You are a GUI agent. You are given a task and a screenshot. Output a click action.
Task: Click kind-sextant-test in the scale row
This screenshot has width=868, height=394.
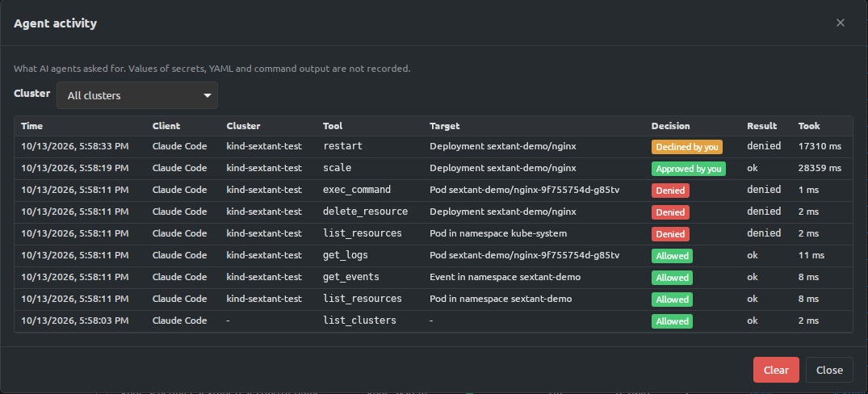pos(264,168)
